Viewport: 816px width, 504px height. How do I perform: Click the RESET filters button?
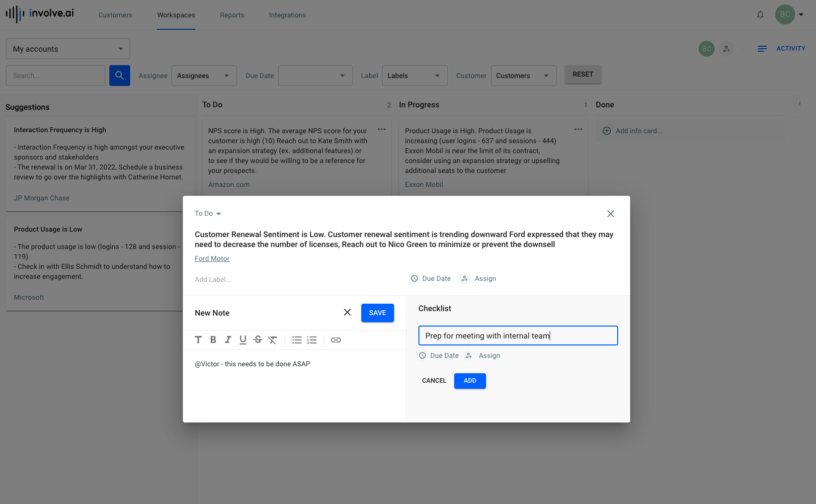(583, 74)
